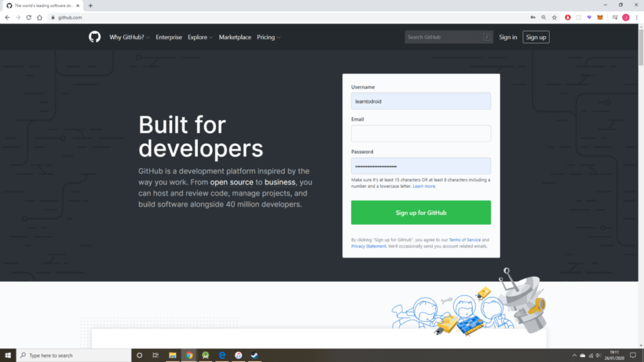Open Steam from the taskbar
The width and height of the screenshot is (644, 362).
pos(255,355)
